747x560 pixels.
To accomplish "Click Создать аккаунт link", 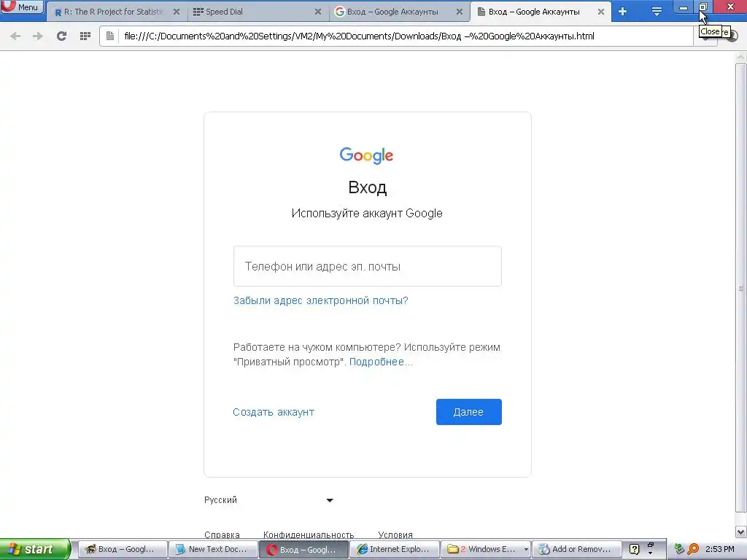I will point(274,412).
